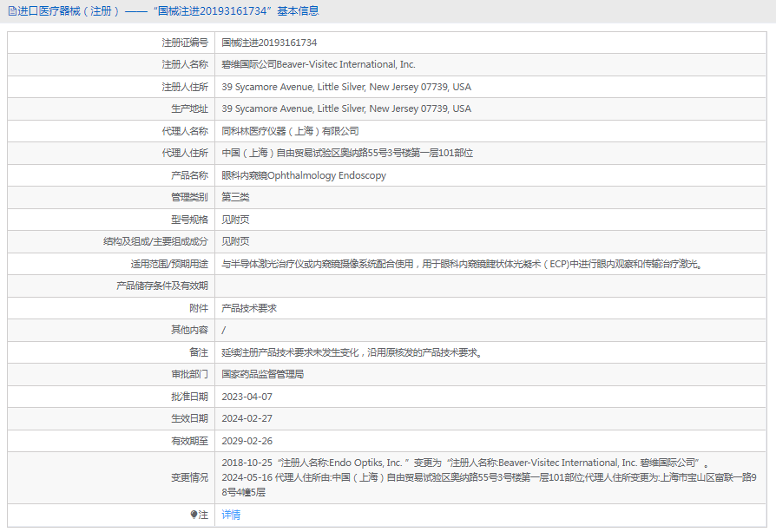The height and width of the screenshot is (532, 776).
Task: Click approval date 2023-04-07
Action: 247,397
